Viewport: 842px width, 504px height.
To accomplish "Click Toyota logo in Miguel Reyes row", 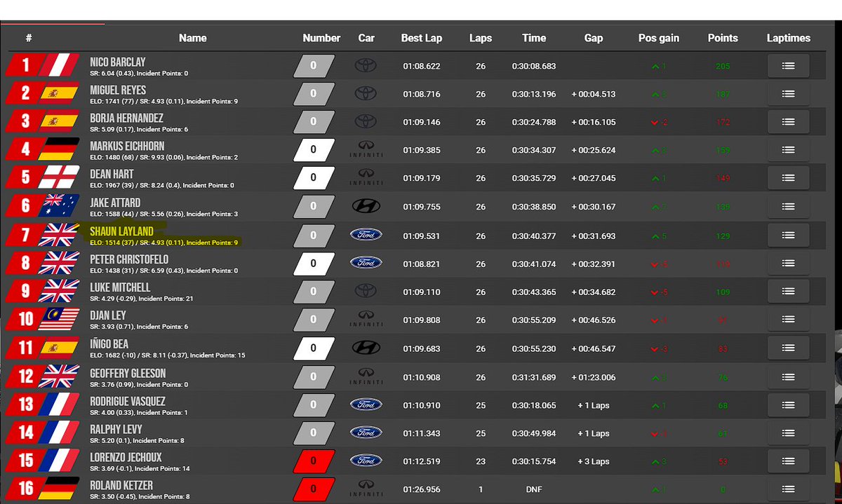I will point(366,94).
